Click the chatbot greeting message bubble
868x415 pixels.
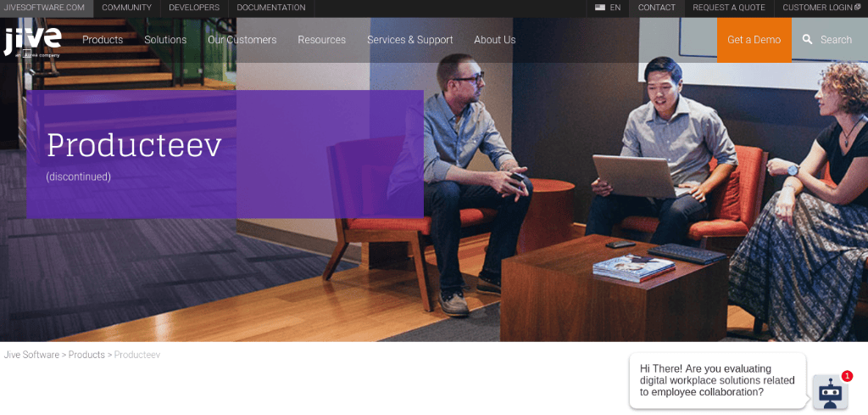pos(717,381)
